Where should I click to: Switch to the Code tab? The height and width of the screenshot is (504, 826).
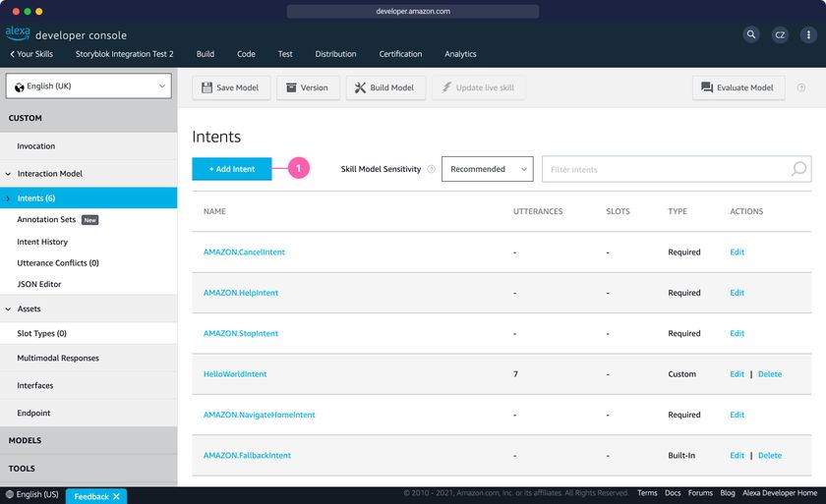(x=246, y=54)
